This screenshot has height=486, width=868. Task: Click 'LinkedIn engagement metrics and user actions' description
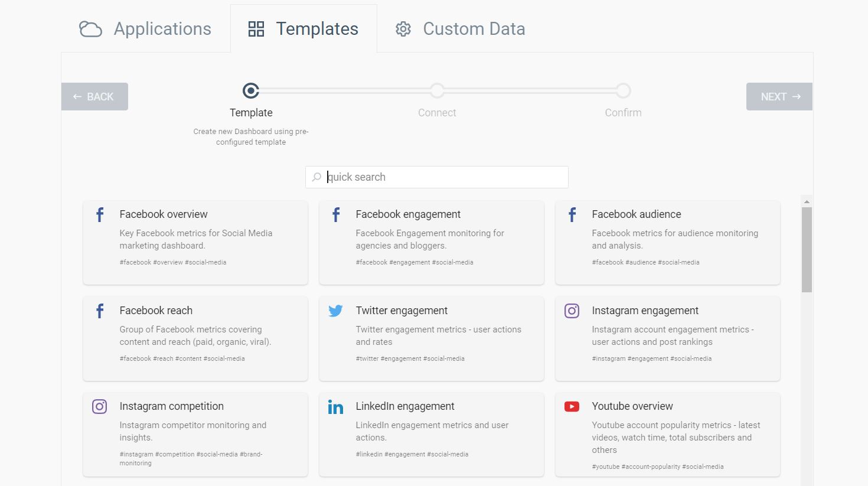pyautogui.click(x=432, y=431)
